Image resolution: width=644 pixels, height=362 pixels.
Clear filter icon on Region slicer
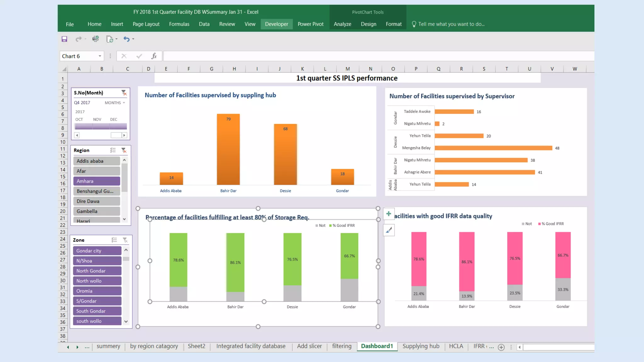(x=124, y=150)
